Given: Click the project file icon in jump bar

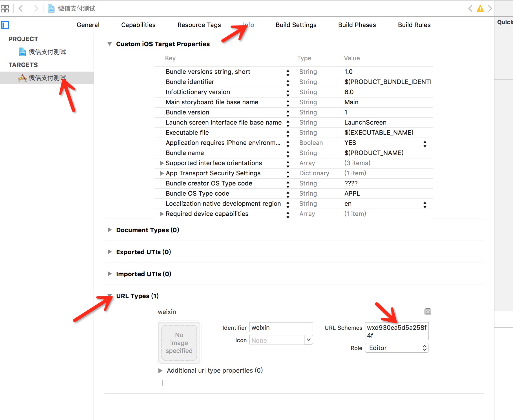Looking at the screenshot, I should [x=51, y=8].
